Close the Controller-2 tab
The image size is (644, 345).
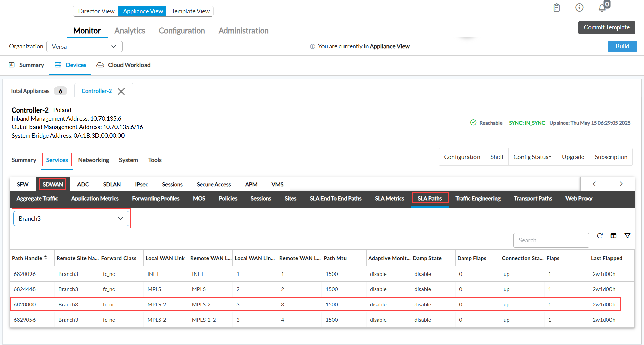pos(121,92)
